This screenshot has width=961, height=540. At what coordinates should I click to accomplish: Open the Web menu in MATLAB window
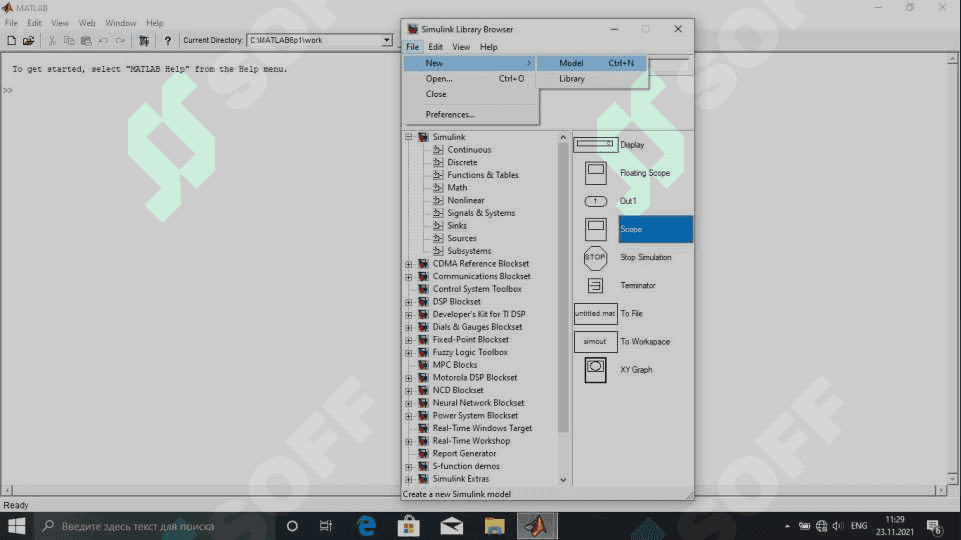click(86, 23)
